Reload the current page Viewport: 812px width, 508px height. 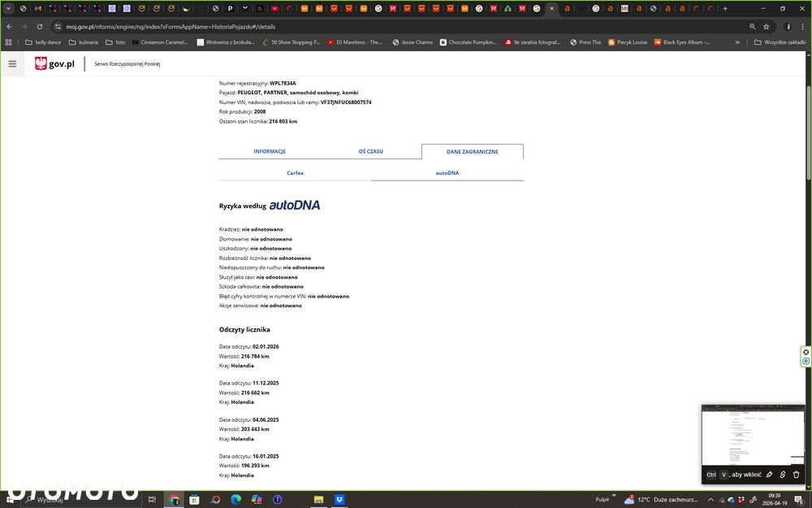pos(39,27)
